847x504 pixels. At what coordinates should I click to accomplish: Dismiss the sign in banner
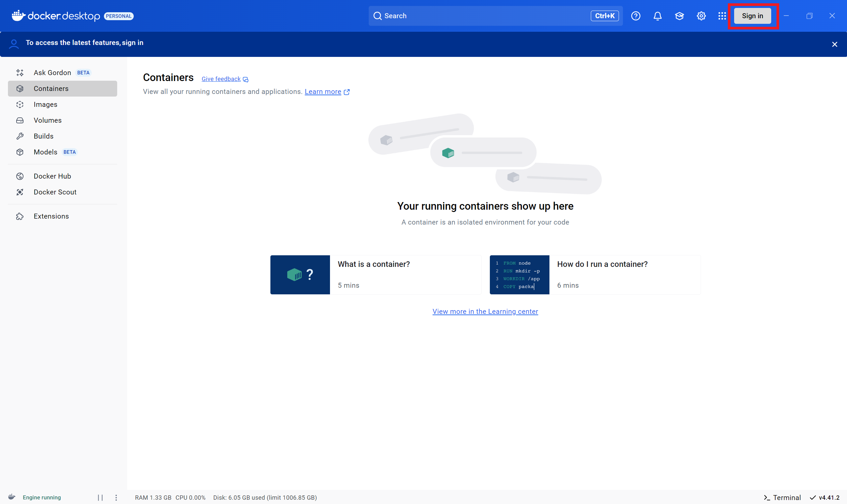[834, 45]
